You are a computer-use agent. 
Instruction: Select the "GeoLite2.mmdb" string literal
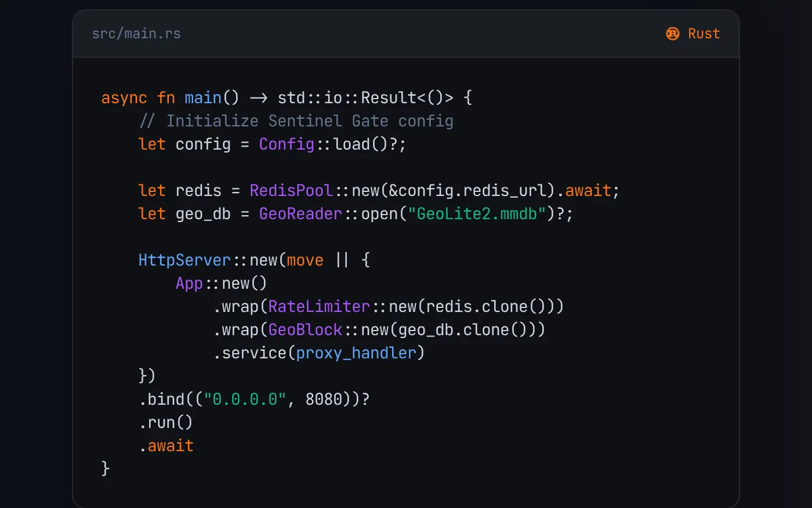[477, 213]
